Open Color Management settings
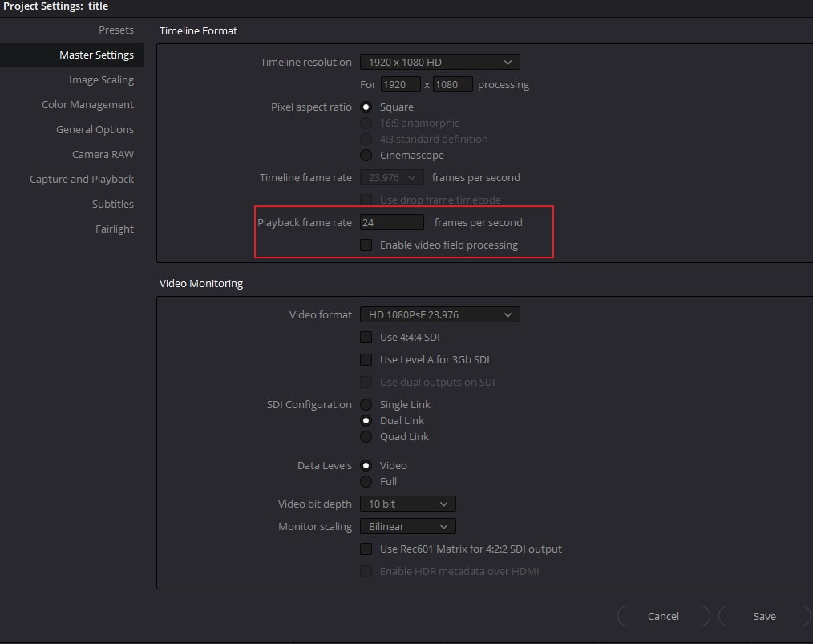This screenshot has width=813, height=644. 87,105
